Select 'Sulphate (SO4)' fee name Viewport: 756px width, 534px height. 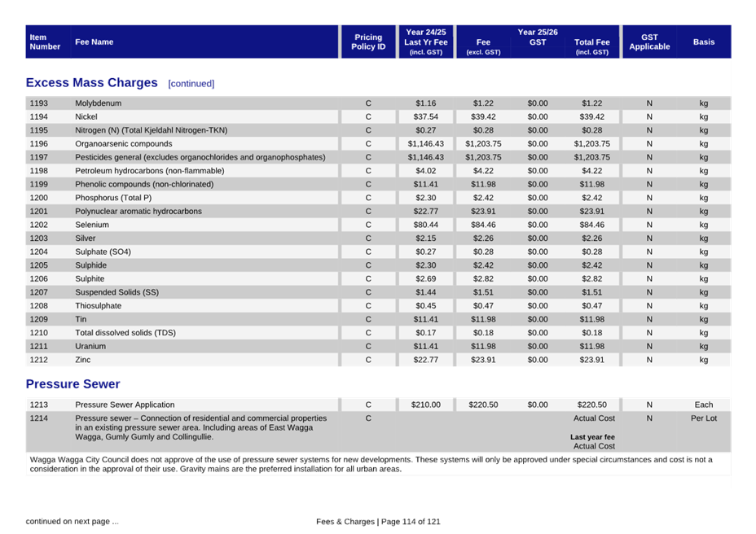coord(103,252)
